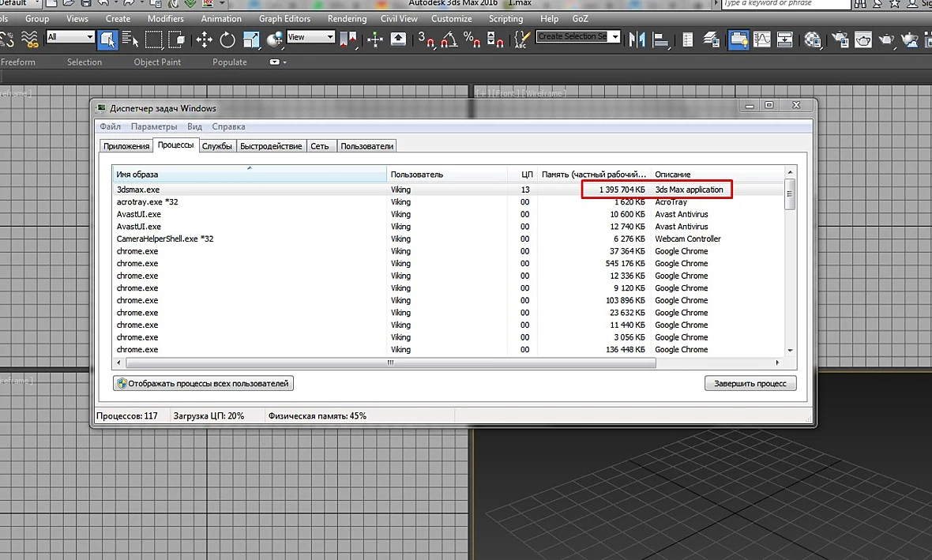Open the Scene Explorer
The width and height of the screenshot is (932, 560).
pyautogui.click(x=688, y=39)
